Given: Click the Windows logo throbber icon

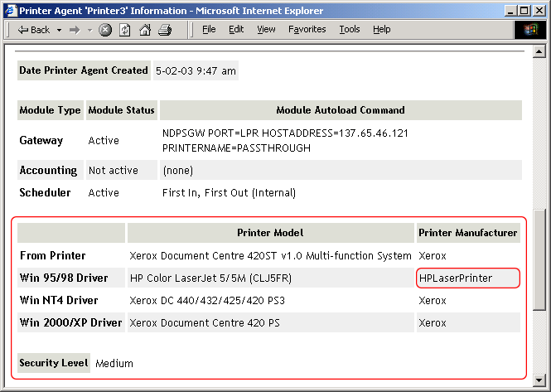Looking at the screenshot, I should pyautogui.click(x=530, y=30).
